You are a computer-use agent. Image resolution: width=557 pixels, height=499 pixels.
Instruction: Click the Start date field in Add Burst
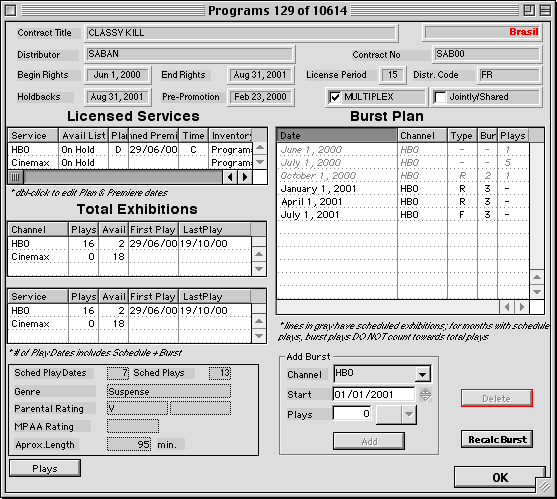(x=374, y=394)
